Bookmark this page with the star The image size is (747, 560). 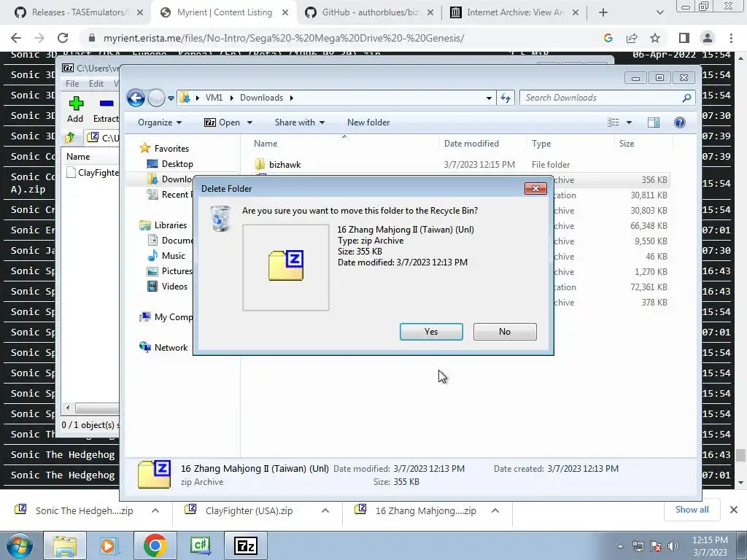655,38
